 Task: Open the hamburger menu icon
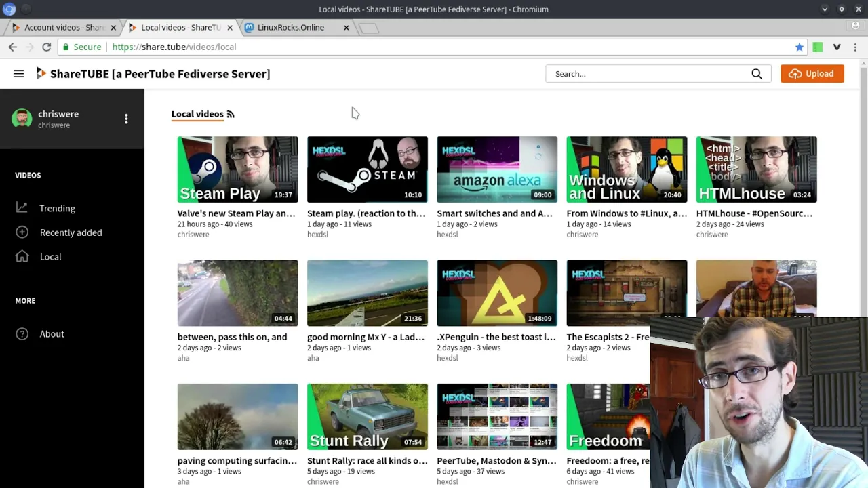click(x=19, y=74)
